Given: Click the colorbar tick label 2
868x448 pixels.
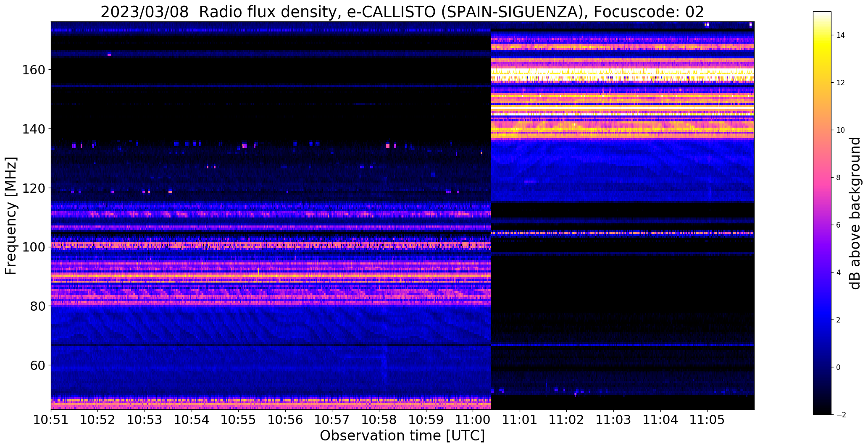Looking at the screenshot, I should coord(839,320).
